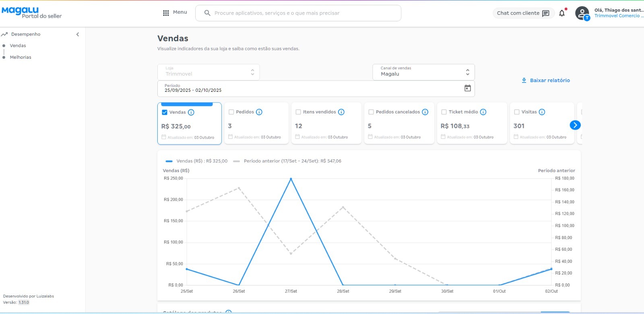
Task: Click the Chat com cliente button
Action: 523,13
